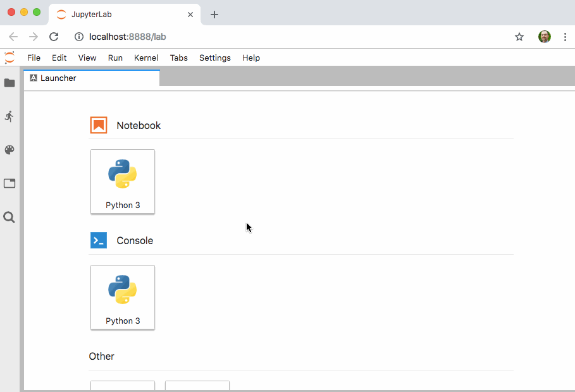Open the Open Tabs sidebar icon
This screenshot has height=392, width=575.
9,183
